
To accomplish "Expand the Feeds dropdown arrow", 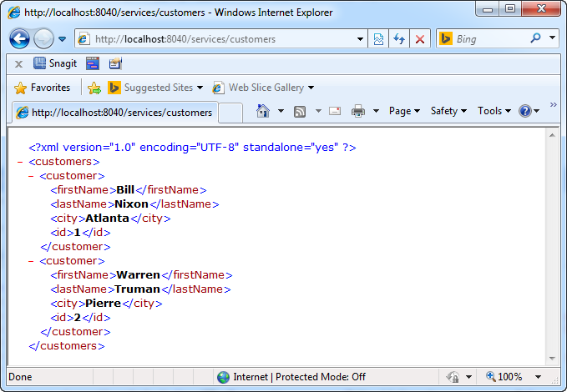I will pos(318,111).
